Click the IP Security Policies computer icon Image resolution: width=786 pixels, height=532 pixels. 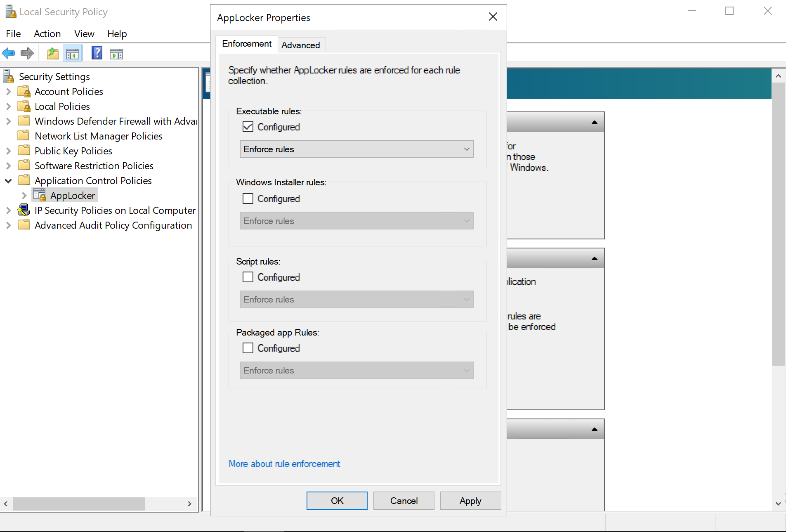[24, 210]
